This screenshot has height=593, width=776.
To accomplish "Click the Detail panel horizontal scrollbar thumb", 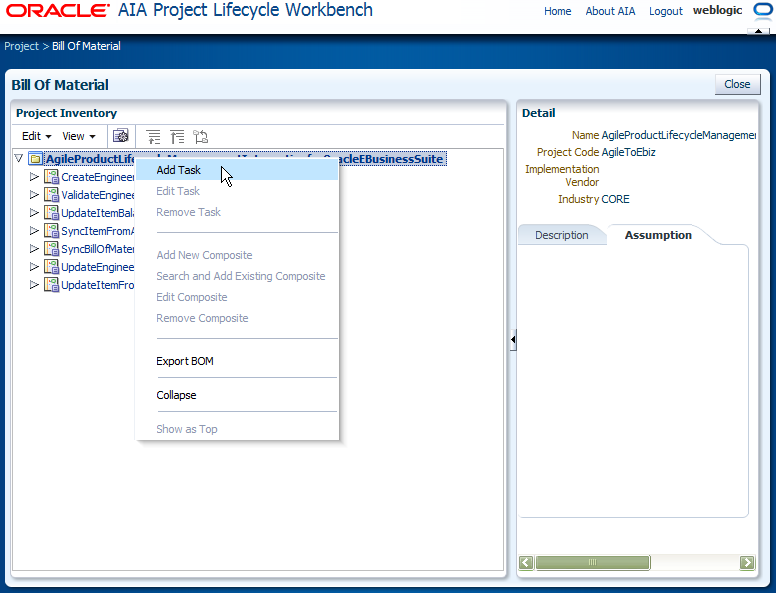I will point(592,562).
